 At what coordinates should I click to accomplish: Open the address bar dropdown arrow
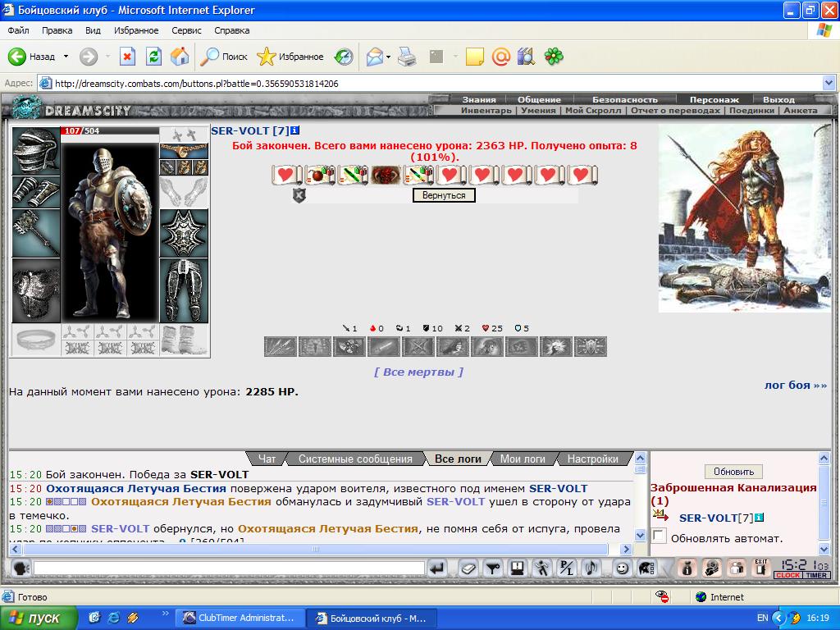[x=829, y=83]
